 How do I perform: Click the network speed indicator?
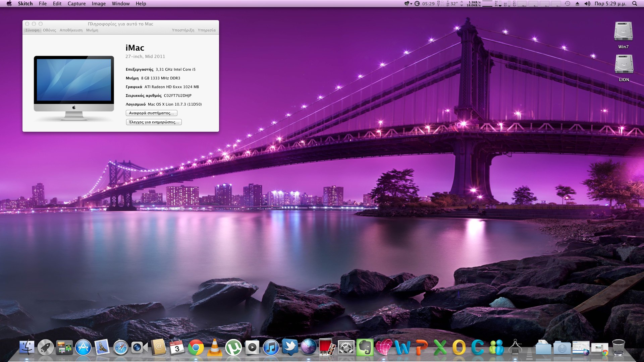click(x=474, y=4)
